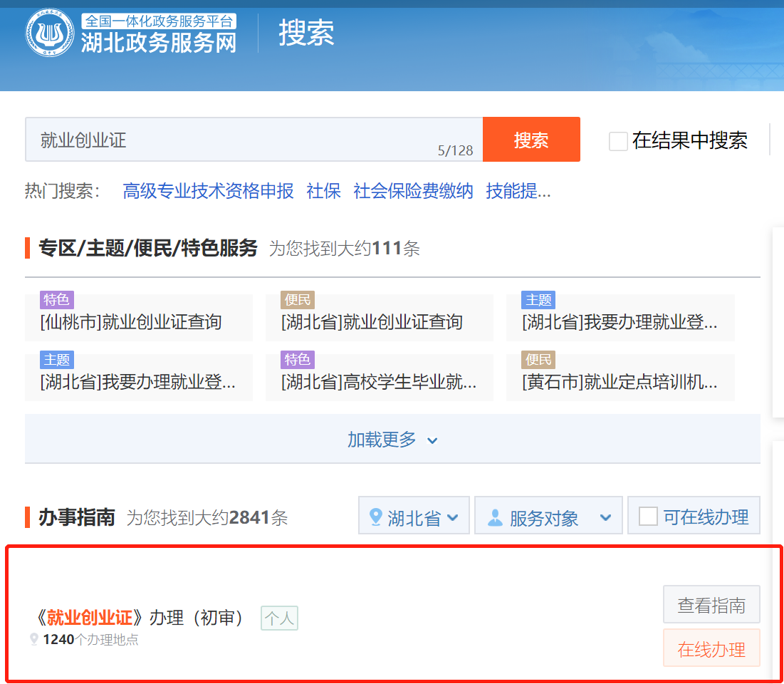Click the 个人 tag badge
The height and width of the screenshot is (684, 784).
pyautogui.click(x=279, y=618)
